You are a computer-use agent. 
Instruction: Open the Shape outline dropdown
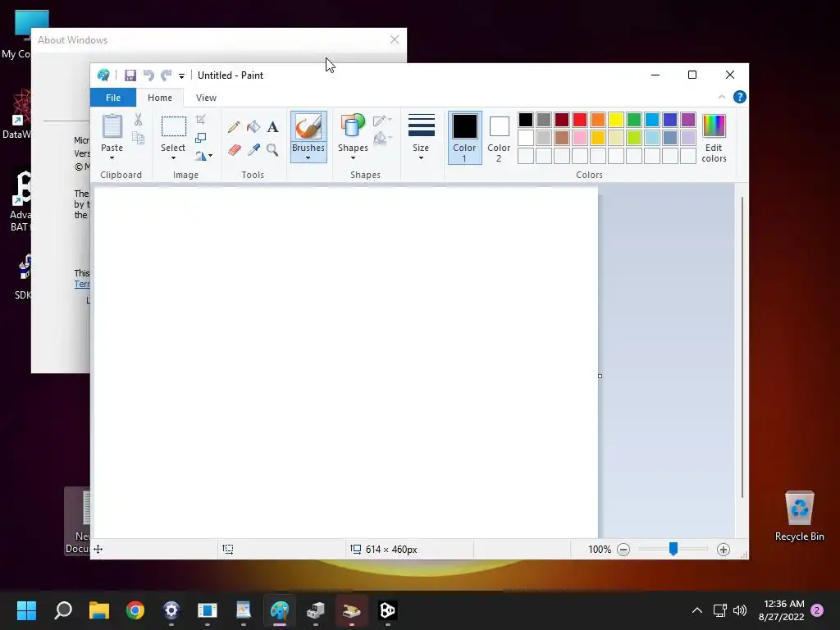point(382,121)
